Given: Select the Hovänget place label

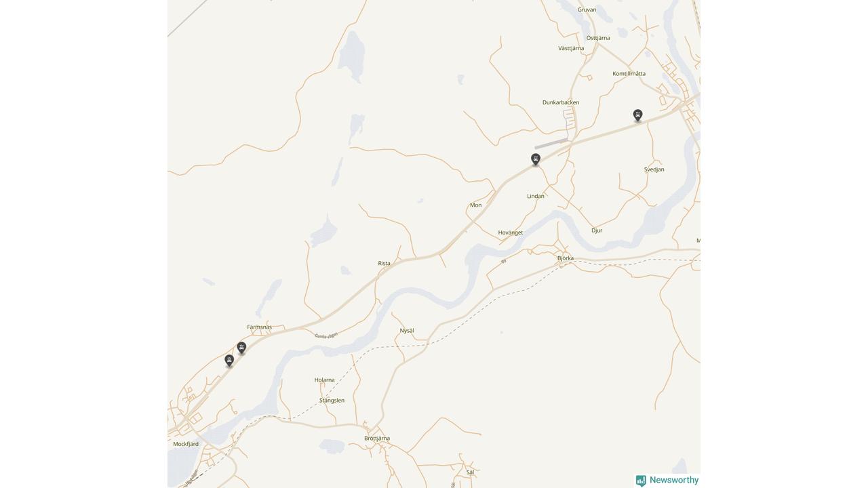Looking at the screenshot, I should 511,232.
